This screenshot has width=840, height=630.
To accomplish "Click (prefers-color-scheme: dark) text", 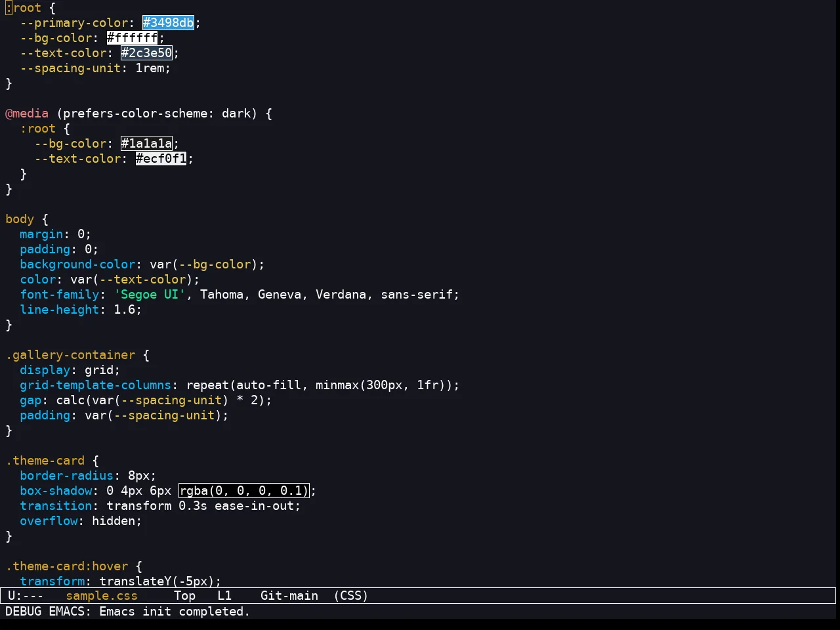I will (x=157, y=114).
